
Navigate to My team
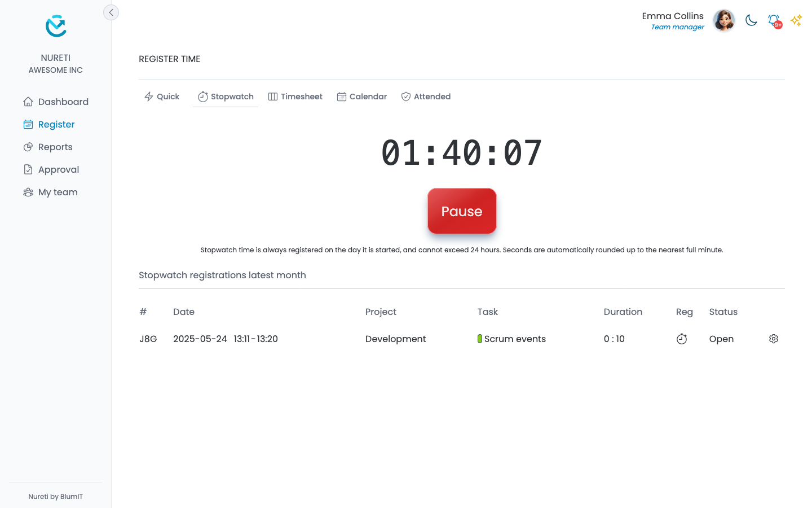pyautogui.click(x=51, y=192)
